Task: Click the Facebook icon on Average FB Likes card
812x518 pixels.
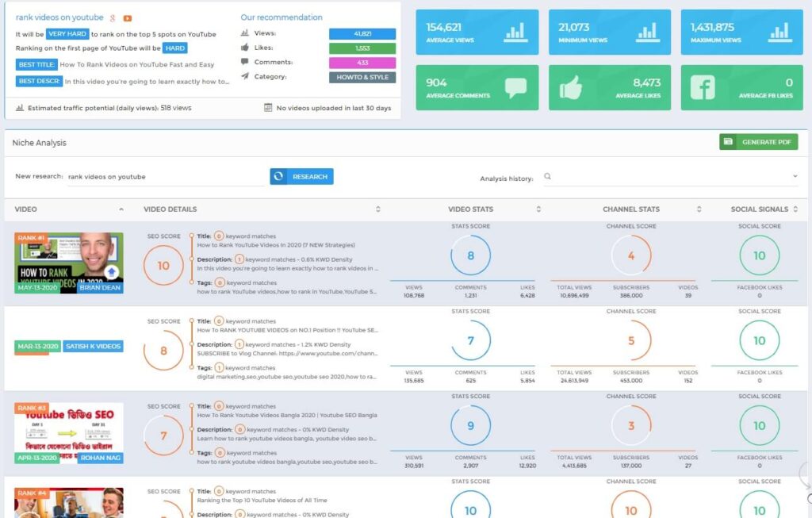Action: tap(703, 87)
